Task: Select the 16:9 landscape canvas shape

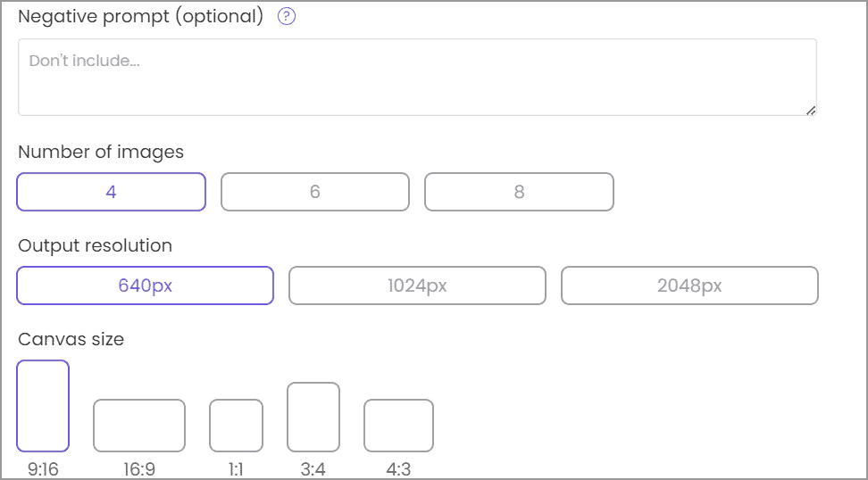Action: pos(139,426)
